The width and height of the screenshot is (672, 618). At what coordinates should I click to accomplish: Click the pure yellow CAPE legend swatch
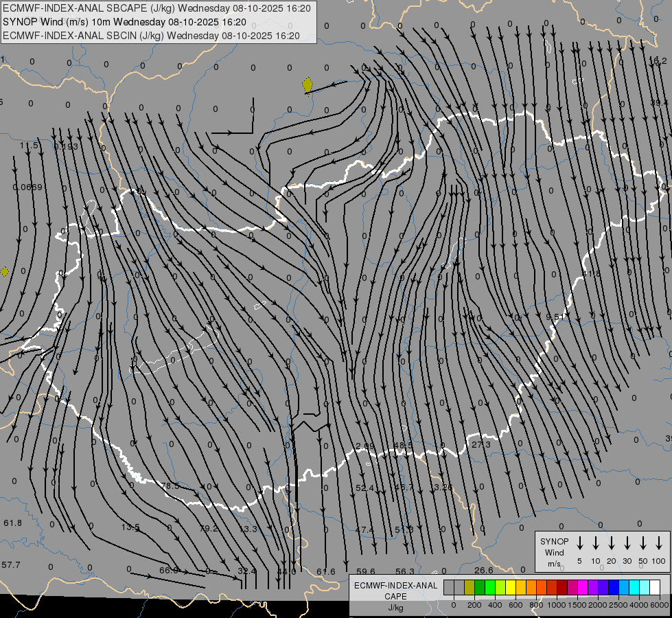[511, 587]
